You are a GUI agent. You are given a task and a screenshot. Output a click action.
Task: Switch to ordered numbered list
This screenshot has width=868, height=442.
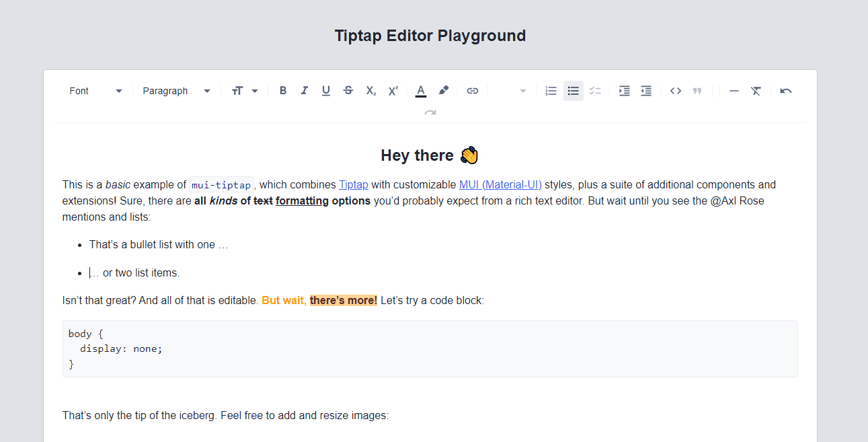[551, 91]
